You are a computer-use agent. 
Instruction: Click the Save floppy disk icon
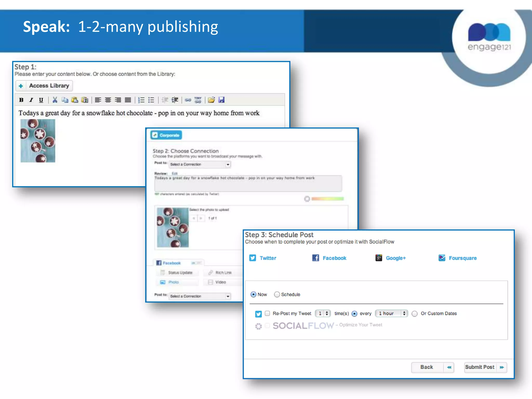coord(221,100)
